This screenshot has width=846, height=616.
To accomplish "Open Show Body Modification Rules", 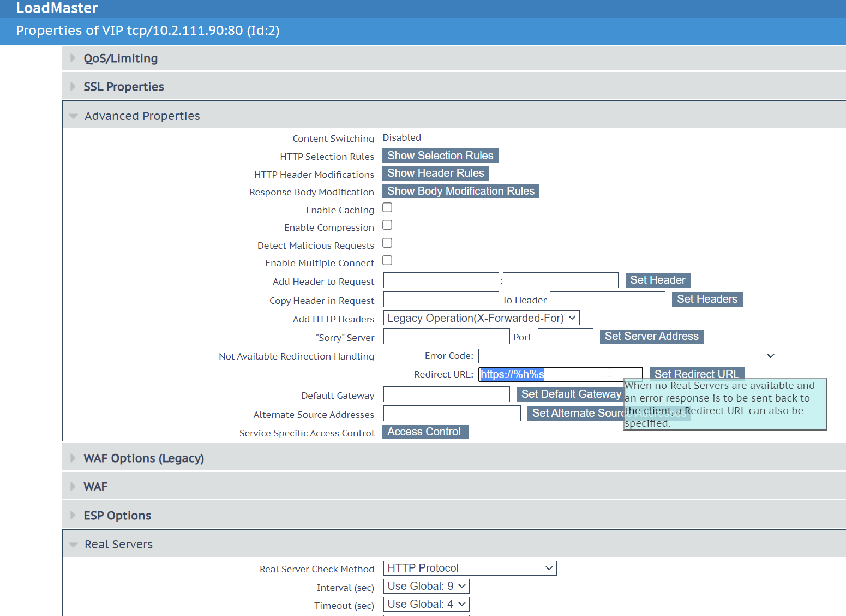I will pos(461,191).
